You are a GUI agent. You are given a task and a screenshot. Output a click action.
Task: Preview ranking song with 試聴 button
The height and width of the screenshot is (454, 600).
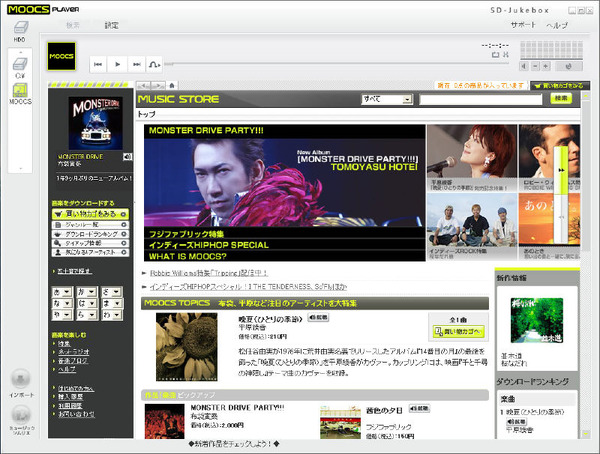coord(517,421)
